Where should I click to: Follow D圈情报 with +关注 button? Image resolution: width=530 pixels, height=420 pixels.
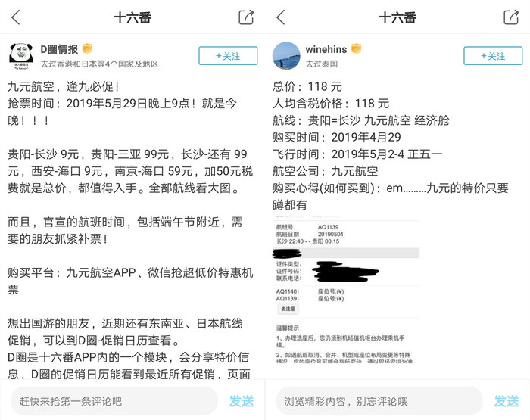tap(228, 56)
